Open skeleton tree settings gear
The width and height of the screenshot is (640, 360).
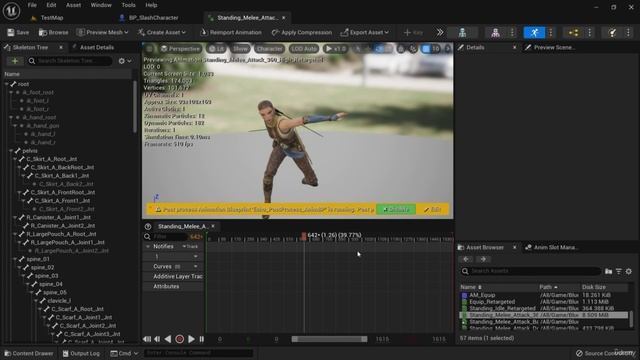[x=124, y=61]
